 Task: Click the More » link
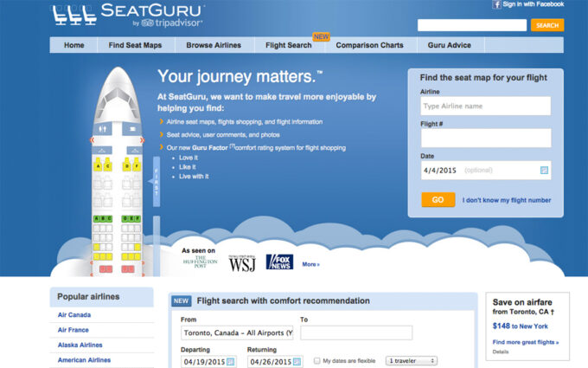[x=311, y=264]
